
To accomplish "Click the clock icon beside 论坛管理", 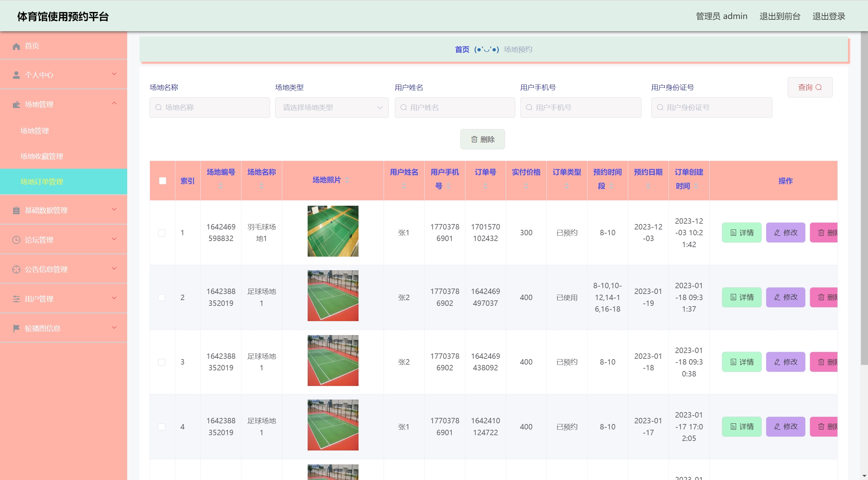I will coord(16,240).
